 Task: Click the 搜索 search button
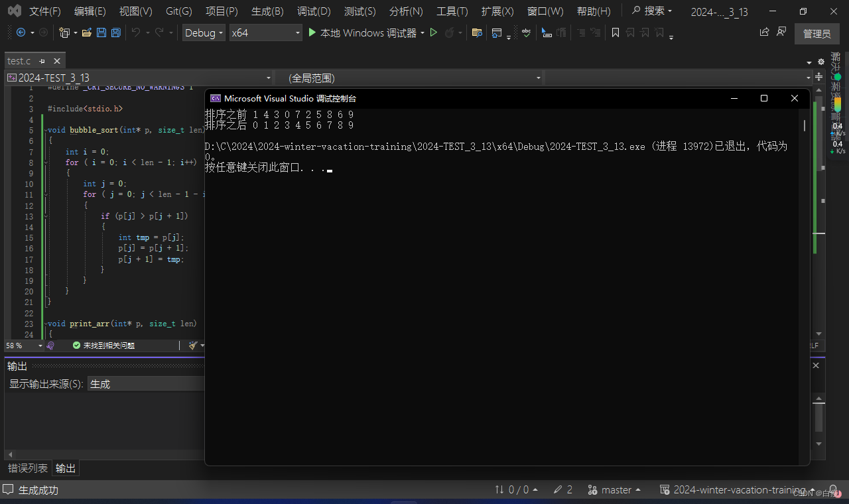click(651, 11)
